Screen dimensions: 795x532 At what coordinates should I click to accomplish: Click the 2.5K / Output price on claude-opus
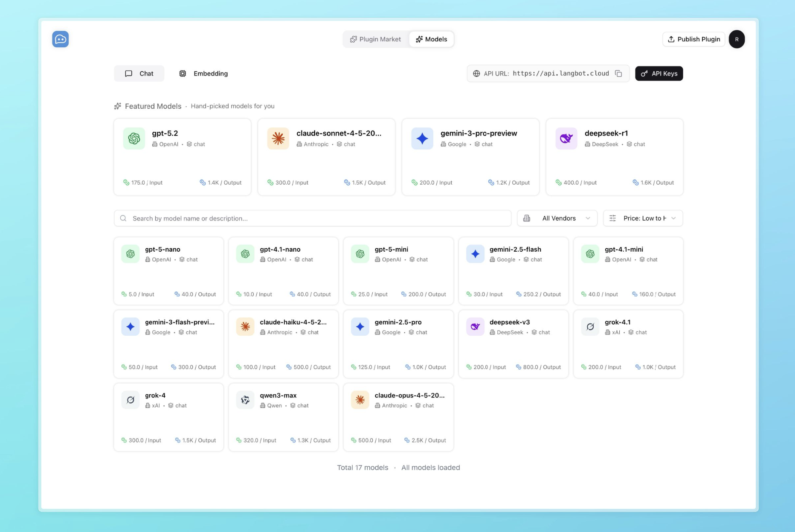coord(425,440)
